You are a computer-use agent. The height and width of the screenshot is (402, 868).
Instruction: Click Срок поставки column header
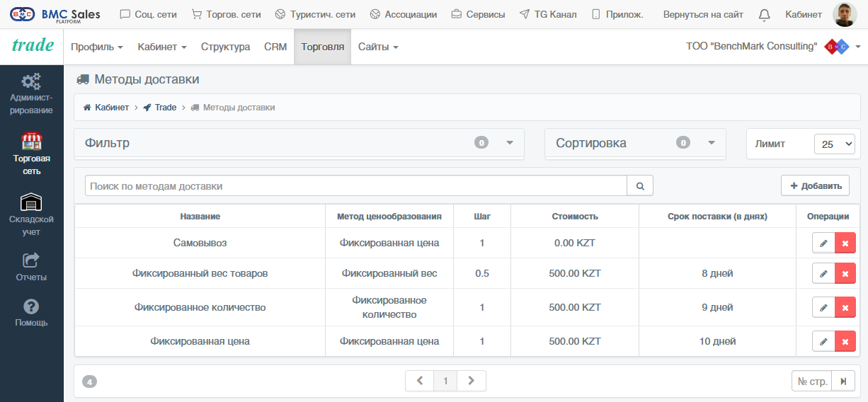[717, 217]
